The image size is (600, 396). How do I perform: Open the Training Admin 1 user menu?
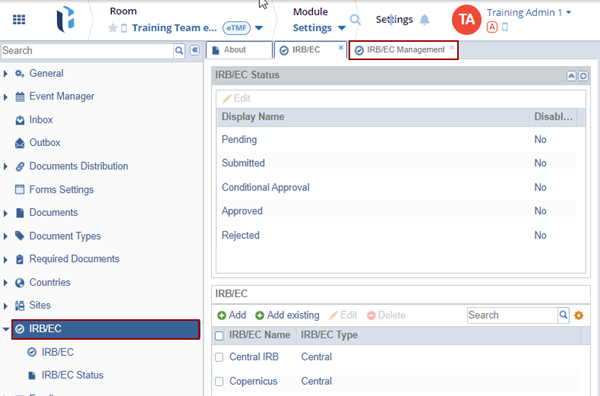[528, 13]
